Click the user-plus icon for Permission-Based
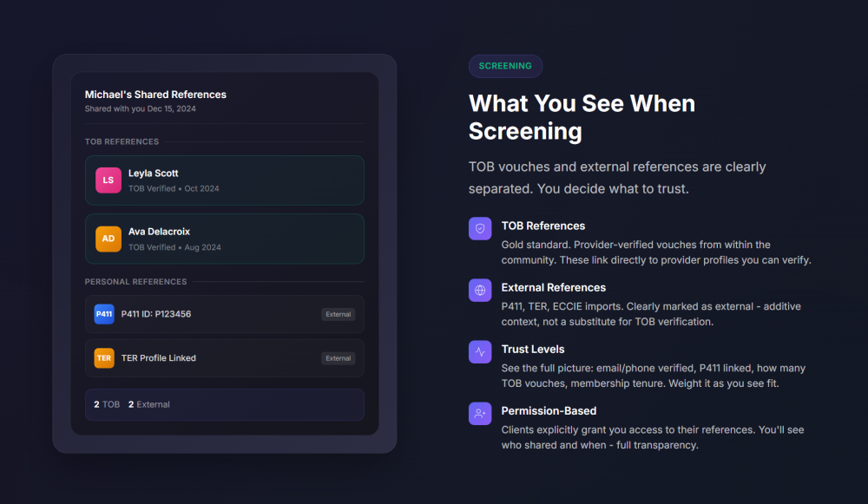Viewport: 868px width, 504px height. pyautogui.click(x=480, y=413)
